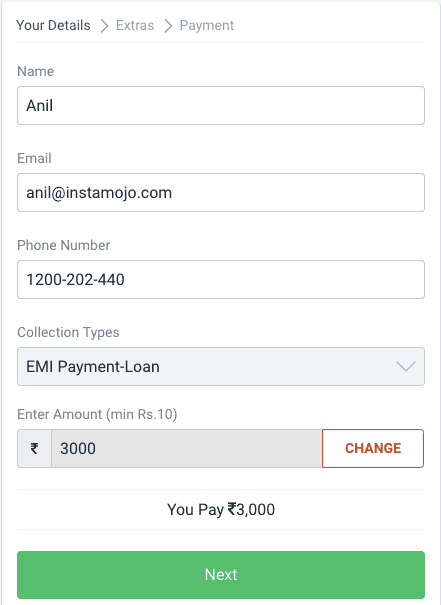Image resolution: width=441 pixels, height=605 pixels.
Task: Click the Email field label
Action: coord(34,158)
